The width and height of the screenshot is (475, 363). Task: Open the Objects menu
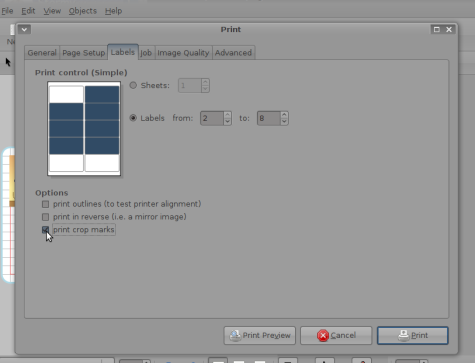point(83,11)
